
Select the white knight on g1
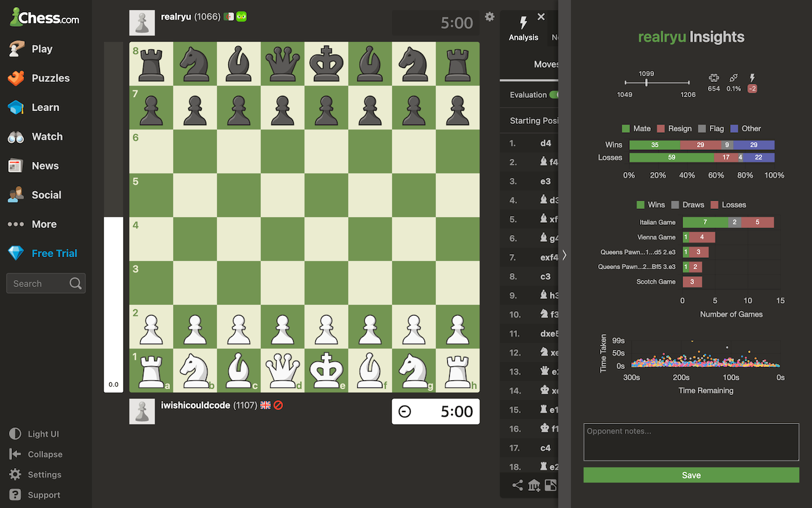coord(414,370)
